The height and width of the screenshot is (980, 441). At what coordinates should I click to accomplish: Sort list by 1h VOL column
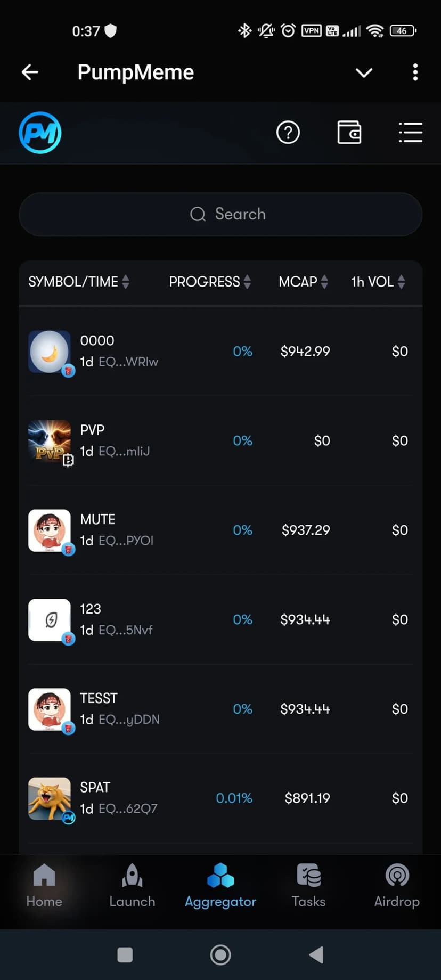pyautogui.click(x=378, y=282)
